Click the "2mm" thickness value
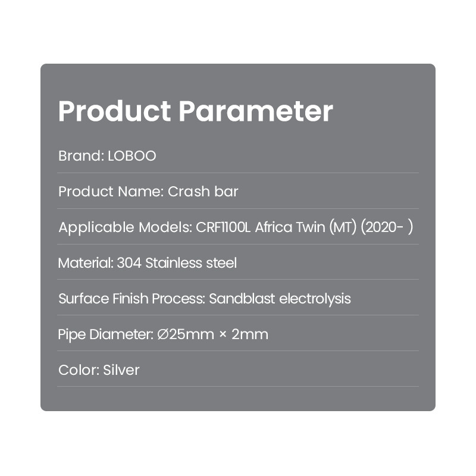This screenshot has height=476, width=476. [x=250, y=334]
